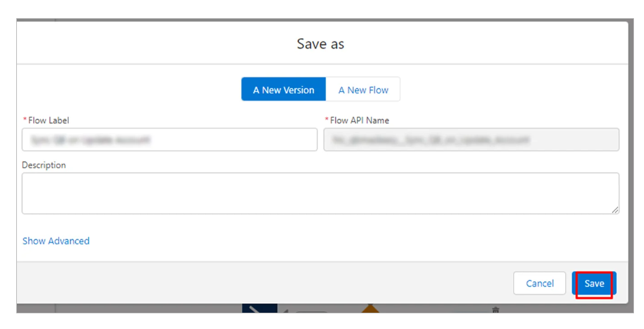
Task: Click the Description caption text
Action: [x=44, y=165]
